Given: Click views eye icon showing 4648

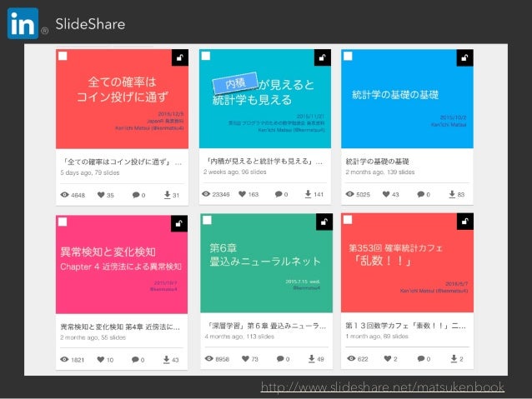Looking at the screenshot, I should point(64,195).
